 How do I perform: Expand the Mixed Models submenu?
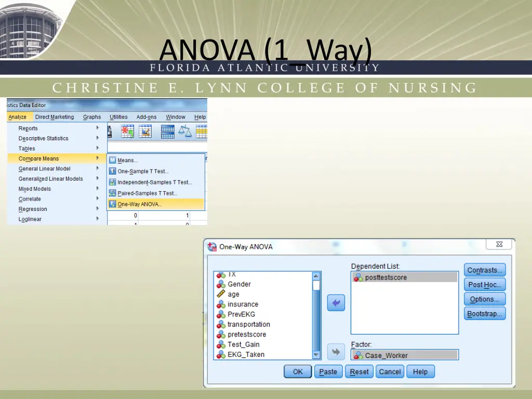[56, 189]
